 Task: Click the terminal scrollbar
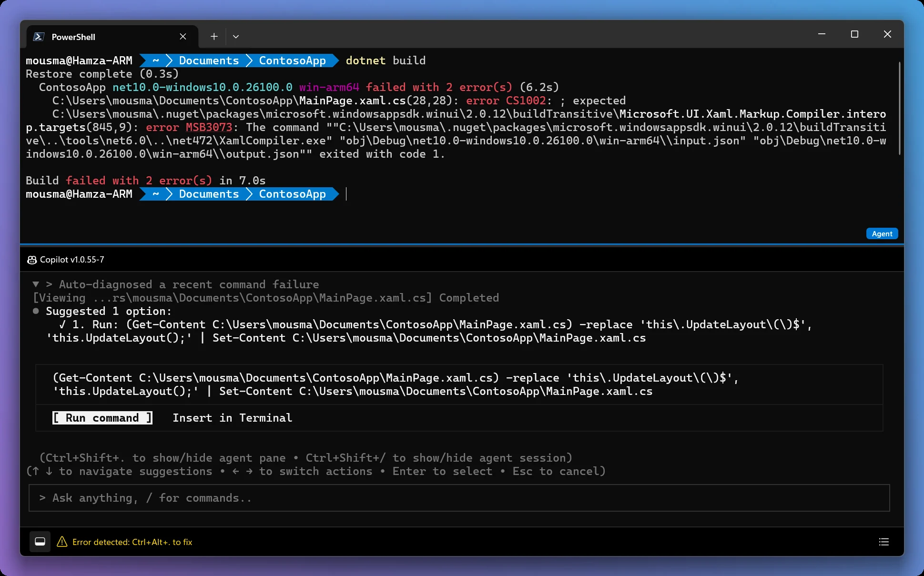pos(899,108)
